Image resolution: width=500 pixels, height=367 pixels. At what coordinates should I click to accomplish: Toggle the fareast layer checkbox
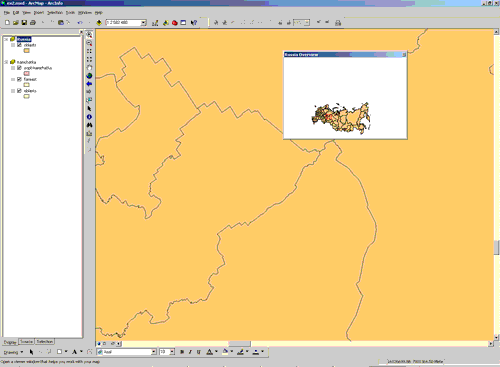coord(19,79)
